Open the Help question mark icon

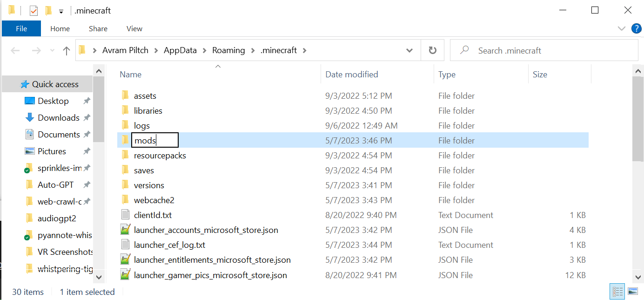coord(636,28)
